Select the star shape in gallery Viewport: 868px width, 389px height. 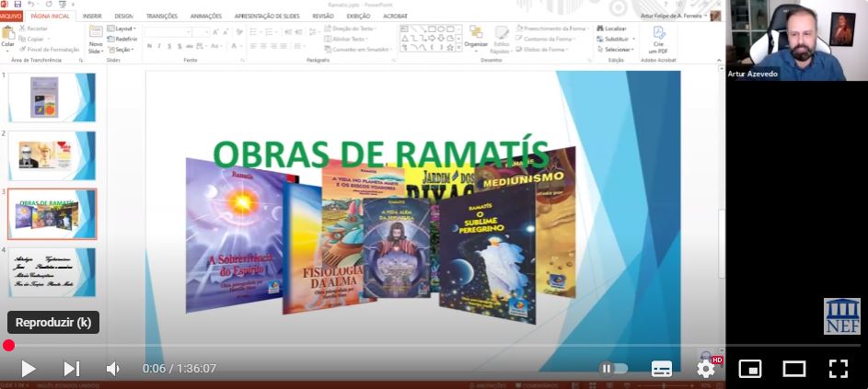pos(449,48)
